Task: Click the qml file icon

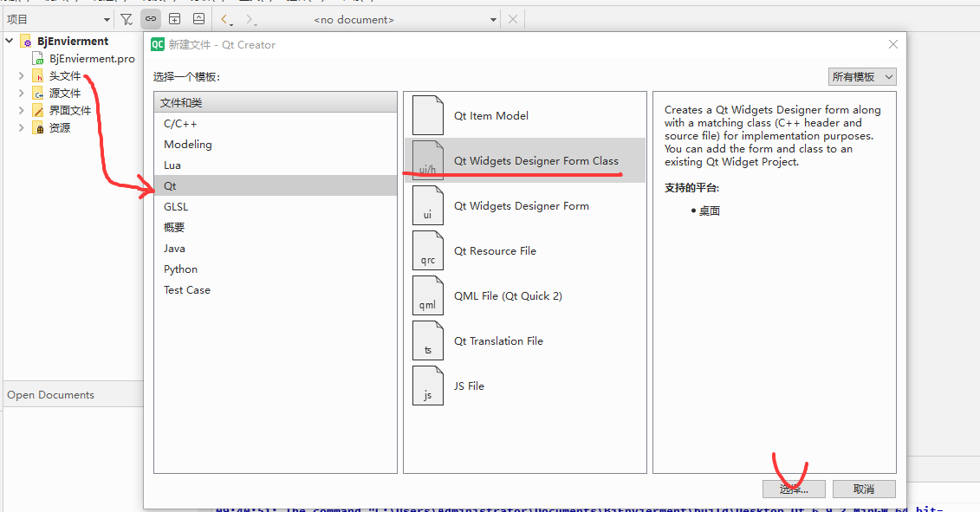Action: pyautogui.click(x=428, y=295)
